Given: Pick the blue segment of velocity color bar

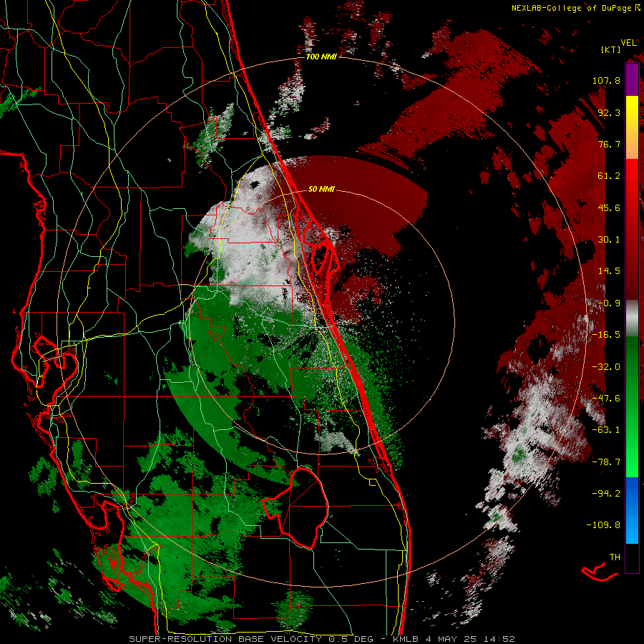Looking at the screenshot, I should point(632,510).
